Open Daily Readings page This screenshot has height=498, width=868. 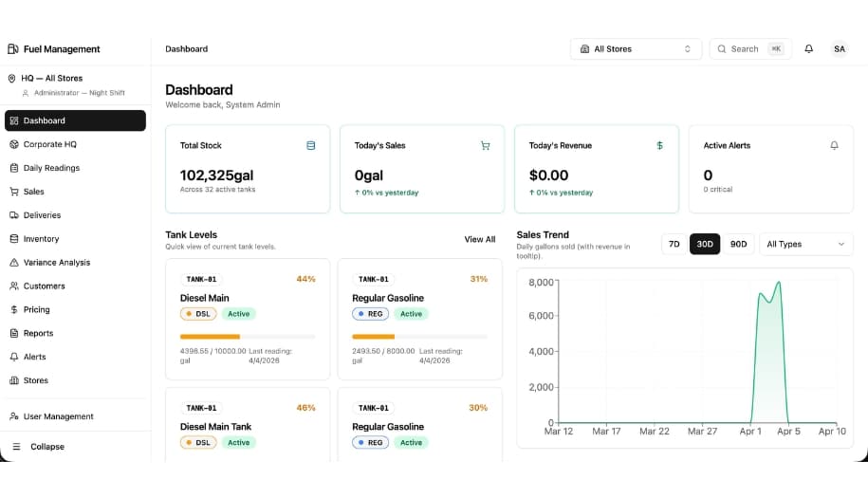pyautogui.click(x=75, y=168)
